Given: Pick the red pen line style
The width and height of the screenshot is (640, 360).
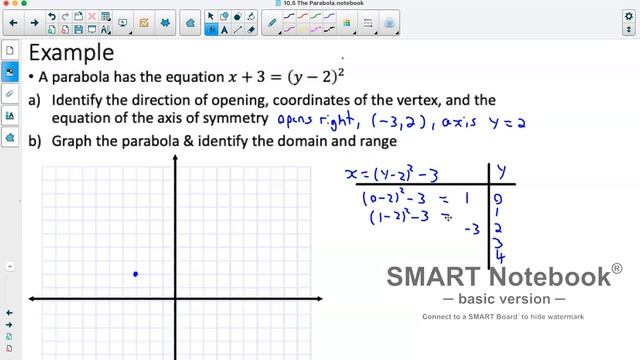Looking at the screenshot, I should point(302,16).
